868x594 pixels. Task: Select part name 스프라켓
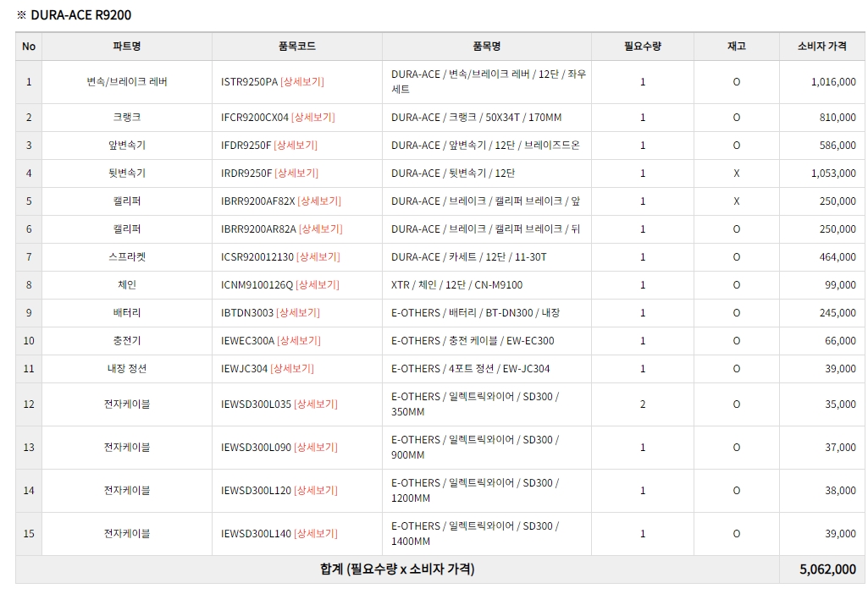click(127, 257)
